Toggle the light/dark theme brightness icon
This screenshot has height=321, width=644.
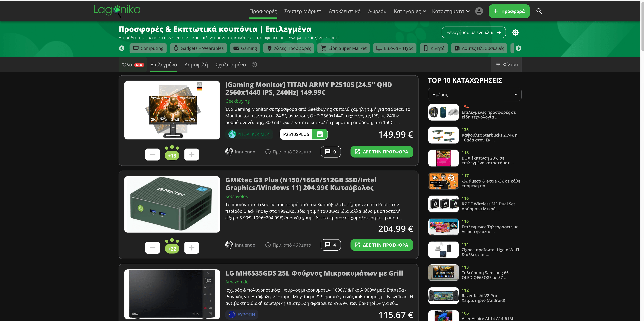515,33
